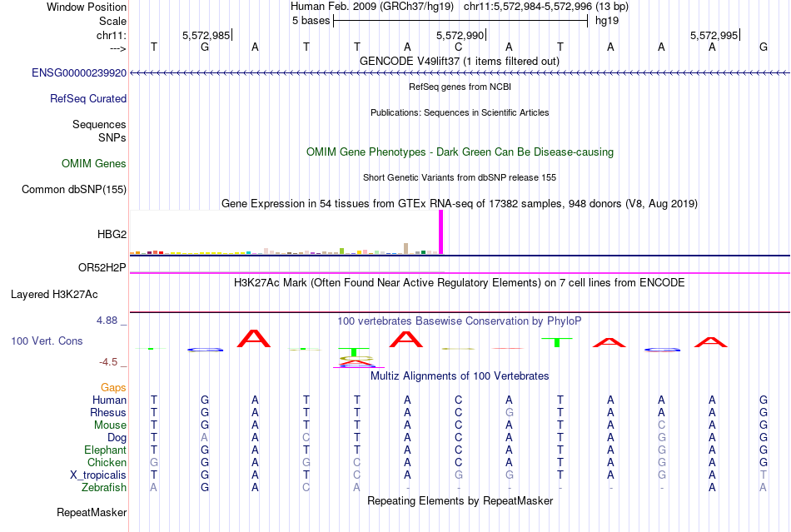Select the Chicken species row label
The image size is (791, 532).
click(107, 463)
